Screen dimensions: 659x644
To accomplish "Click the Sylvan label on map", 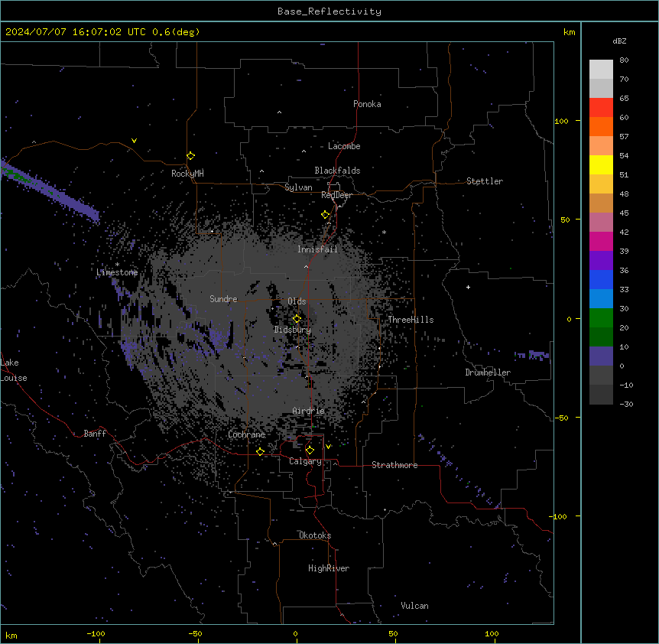I will pyautogui.click(x=298, y=187).
